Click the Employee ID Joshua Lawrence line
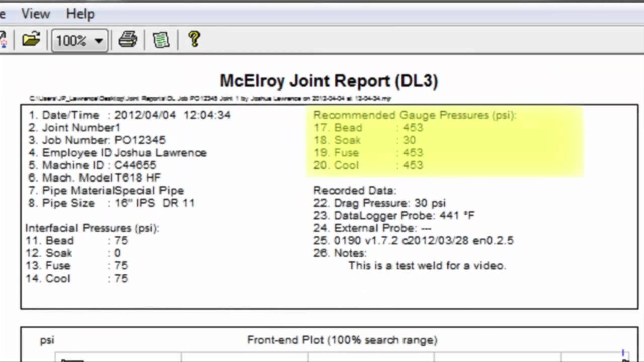 [117, 153]
